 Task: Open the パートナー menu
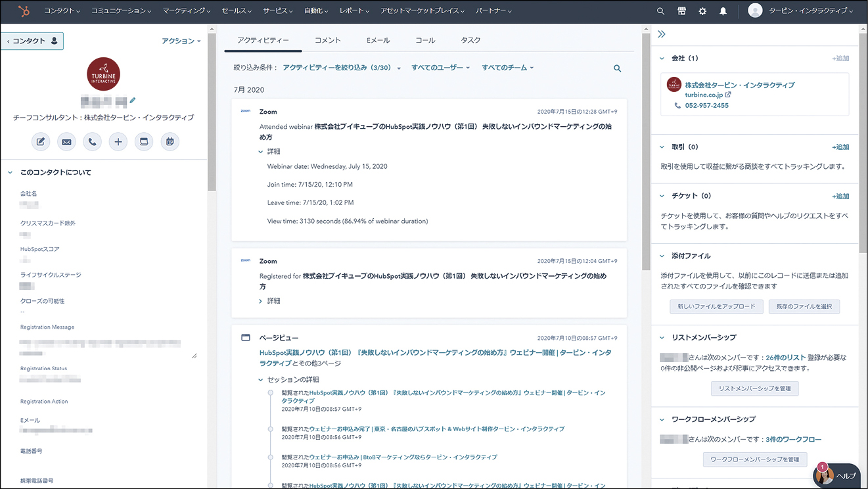point(493,11)
